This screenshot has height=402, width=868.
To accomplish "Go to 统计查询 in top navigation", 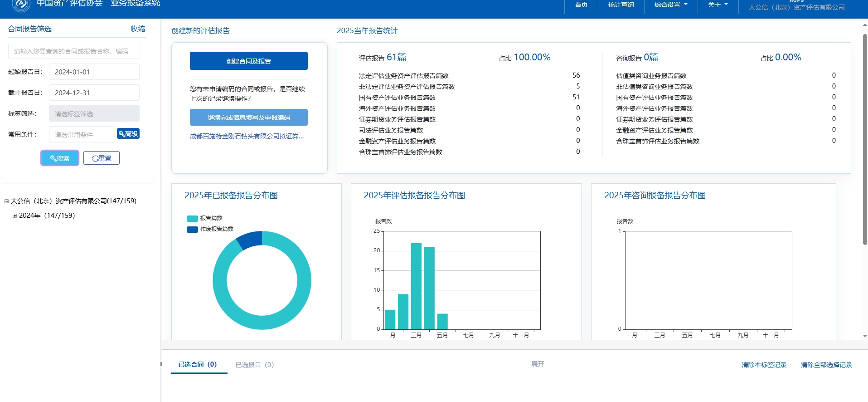I will click(x=621, y=5).
